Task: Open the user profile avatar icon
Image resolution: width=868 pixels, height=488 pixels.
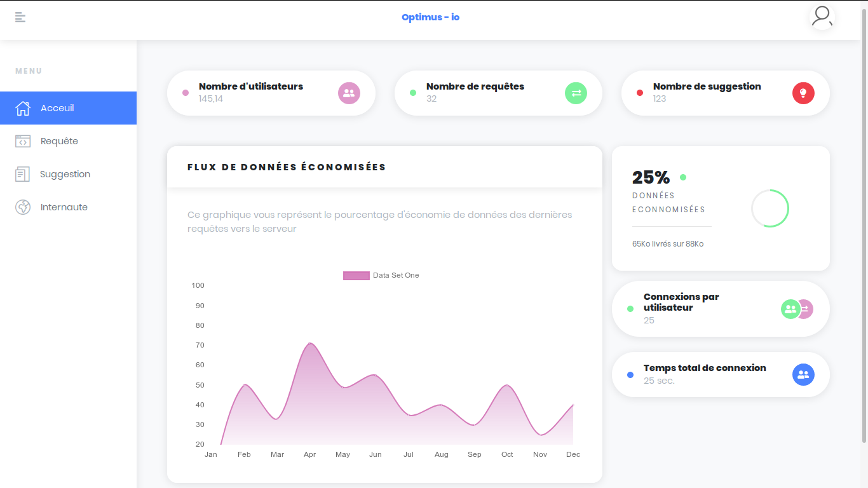Action: [822, 17]
